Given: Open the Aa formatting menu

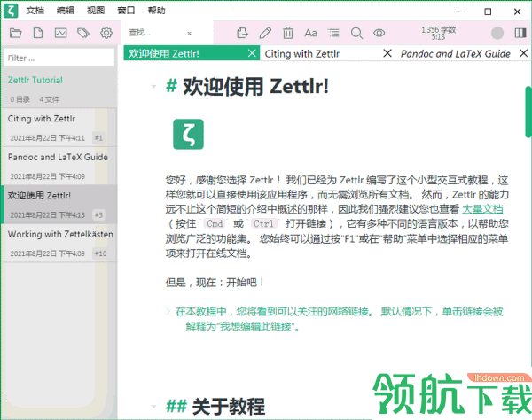Looking at the screenshot, I should [311, 33].
